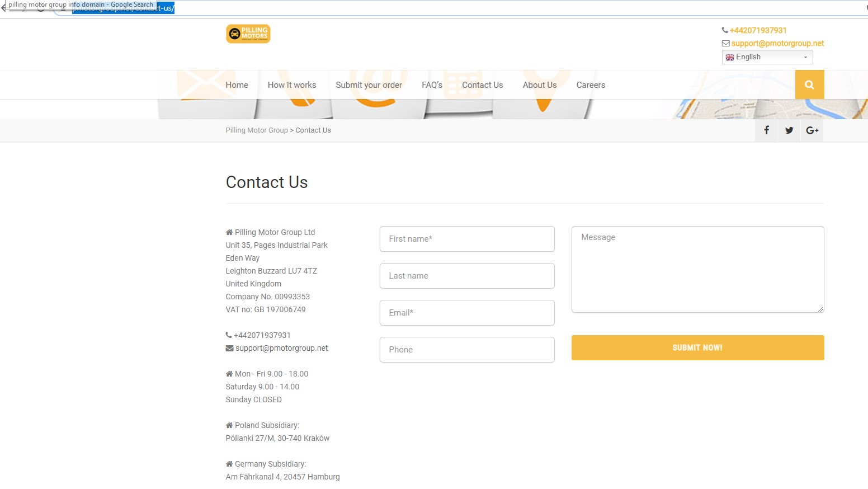Click header phone number +442071937931
Viewport: 868px width, 489px height.
click(x=758, y=30)
